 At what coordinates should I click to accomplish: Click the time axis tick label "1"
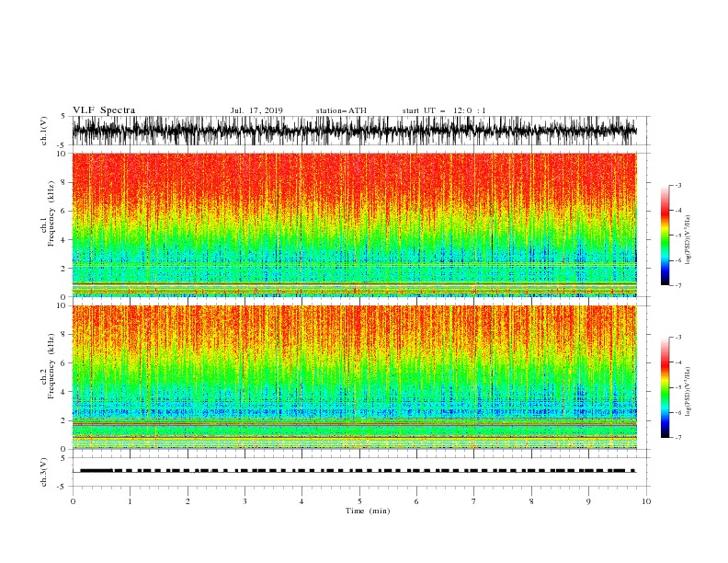coord(130,501)
